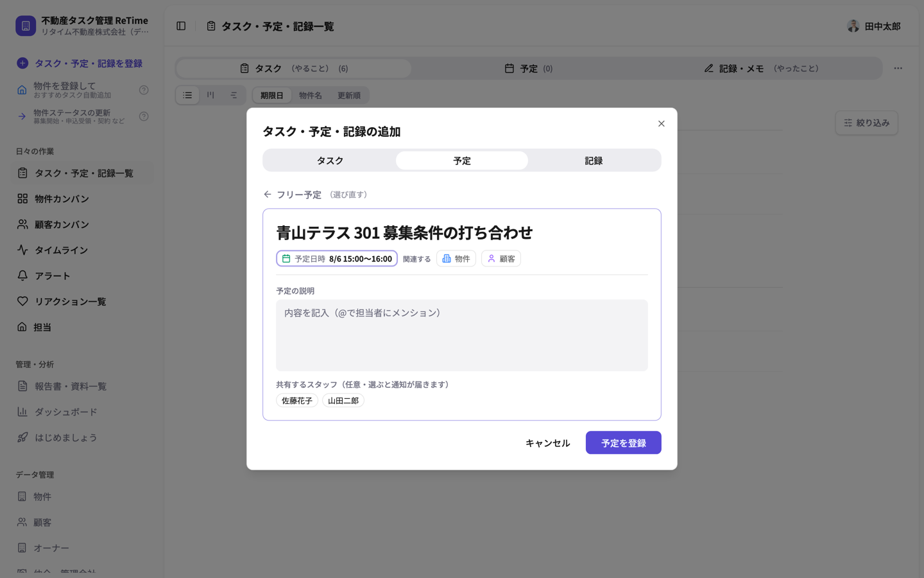Click 物件を登録して suggestion link
Viewport: 924px width, 578px height.
point(72,90)
